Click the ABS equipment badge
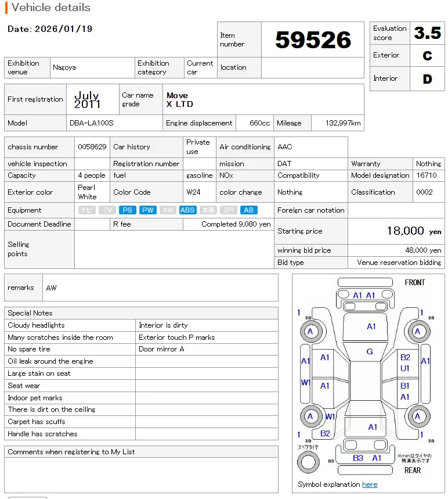The height and width of the screenshot is (499, 448). click(x=187, y=210)
